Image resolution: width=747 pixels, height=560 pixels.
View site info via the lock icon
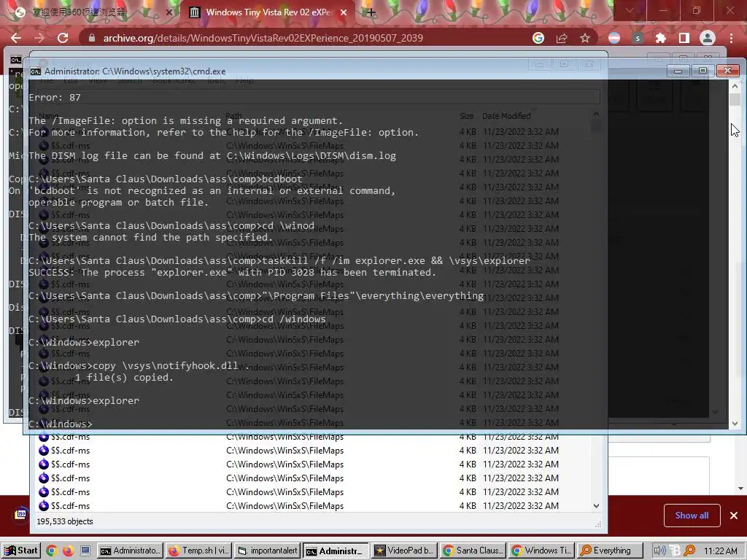(91, 38)
